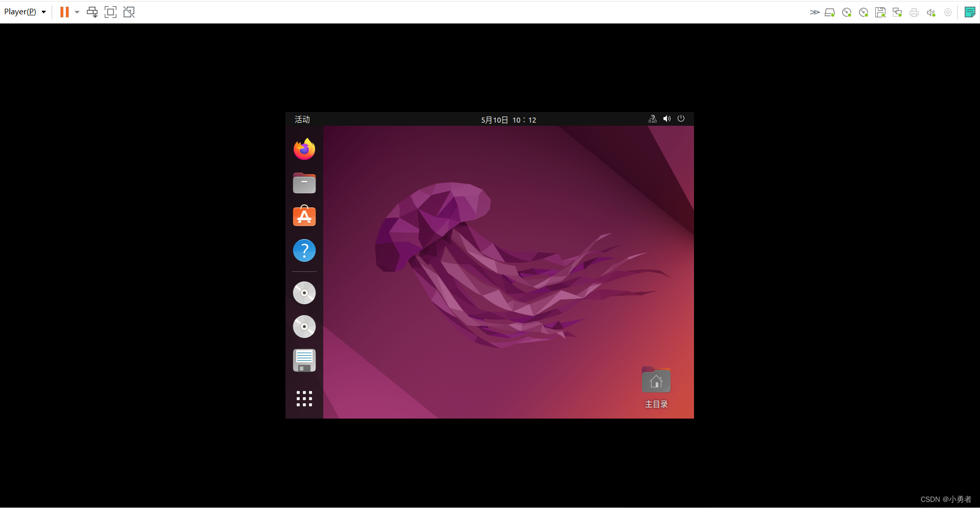Image resolution: width=980 pixels, height=508 pixels.
Task: Click the Ubuntu volume speaker icon in top bar
Action: (x=667, y=119)
